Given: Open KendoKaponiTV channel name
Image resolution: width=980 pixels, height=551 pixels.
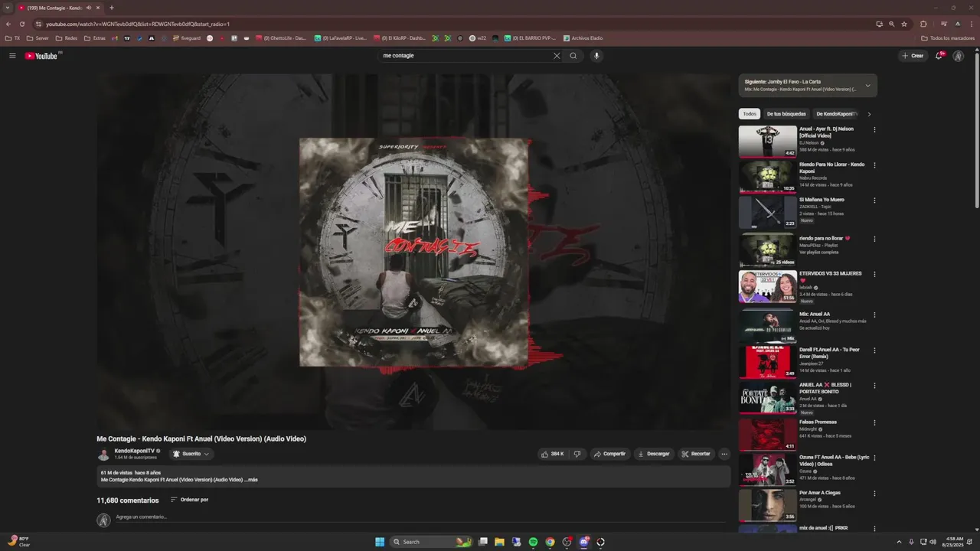Looking at the screenshot, I should (x=135, y=451).
